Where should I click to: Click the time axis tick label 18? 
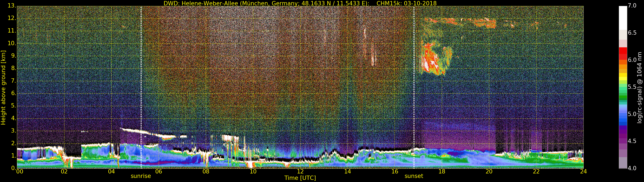click(x=442, y=172)
